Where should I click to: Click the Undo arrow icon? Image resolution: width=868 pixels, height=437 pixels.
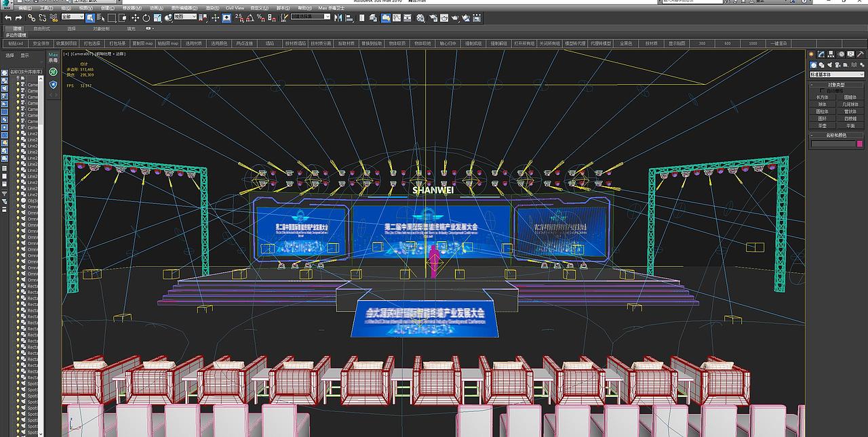8,18
